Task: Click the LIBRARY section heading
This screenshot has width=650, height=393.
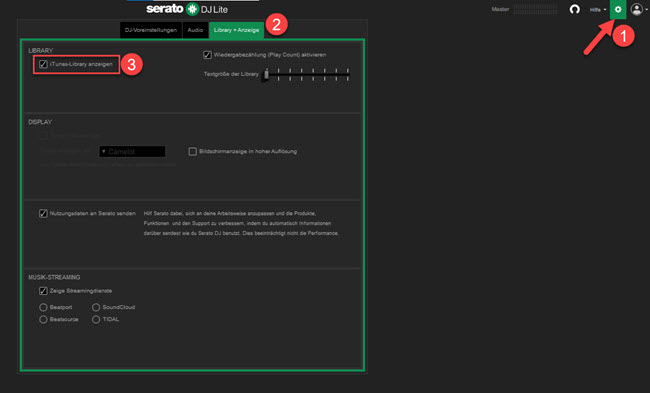Action: [41, 51]
